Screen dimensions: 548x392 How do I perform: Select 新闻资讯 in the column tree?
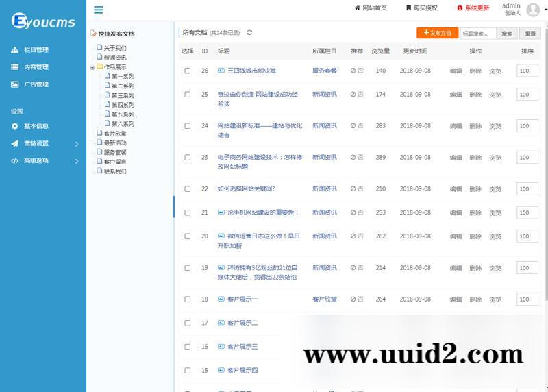coord(115,57)
